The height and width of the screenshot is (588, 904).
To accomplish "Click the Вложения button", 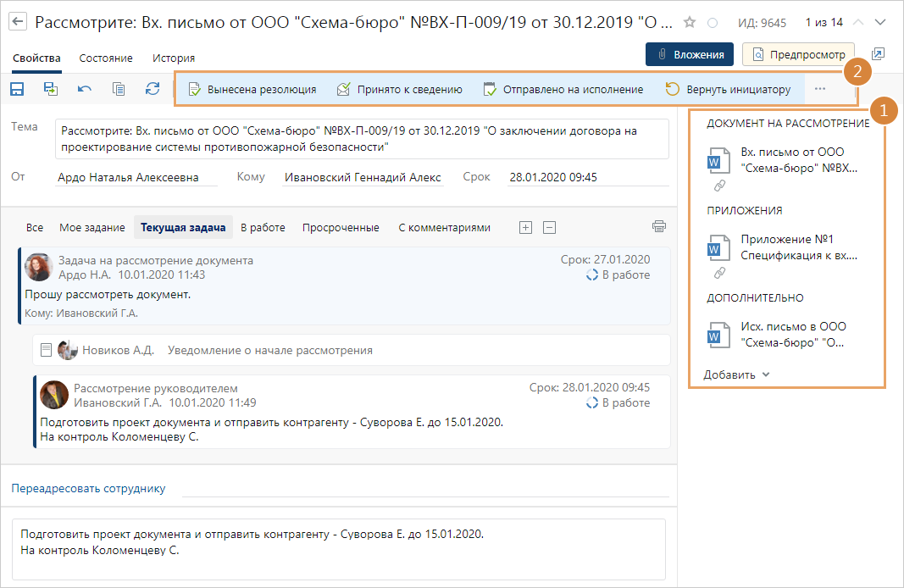I will coord(690,54).
